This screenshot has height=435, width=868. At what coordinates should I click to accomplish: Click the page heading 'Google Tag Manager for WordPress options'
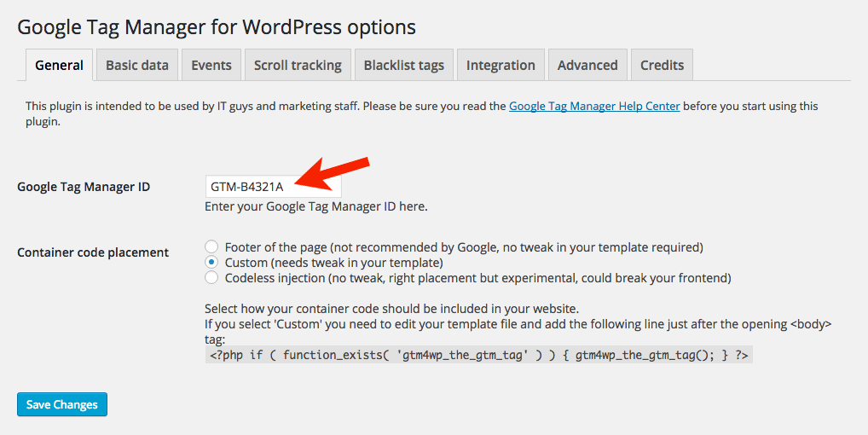coord(217,27)
